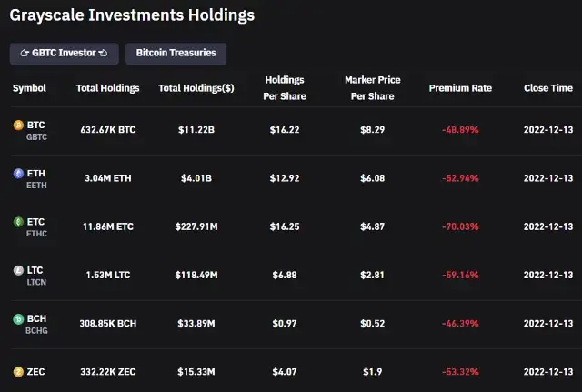Click the pointing hand icon after GBTC Investor
Viewport: 582px width, 392px height.
click(103, 53)
